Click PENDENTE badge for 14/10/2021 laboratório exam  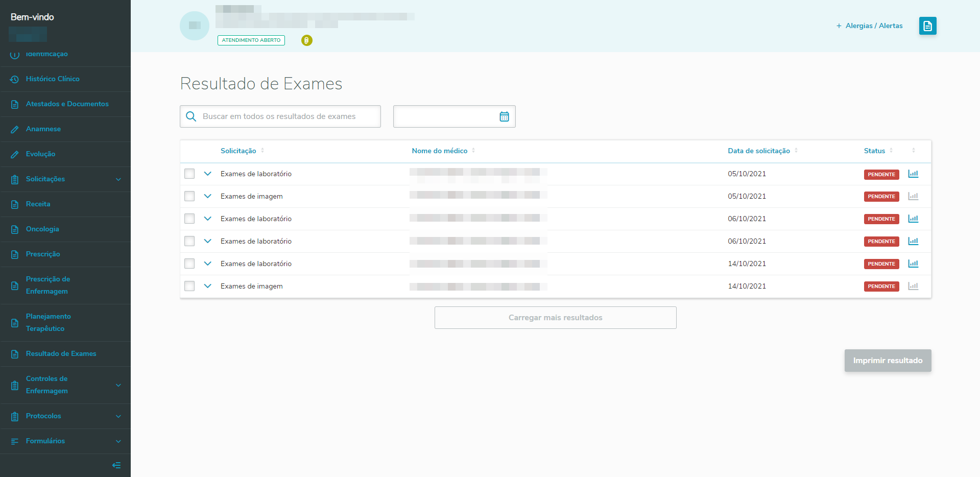[881, 264]
